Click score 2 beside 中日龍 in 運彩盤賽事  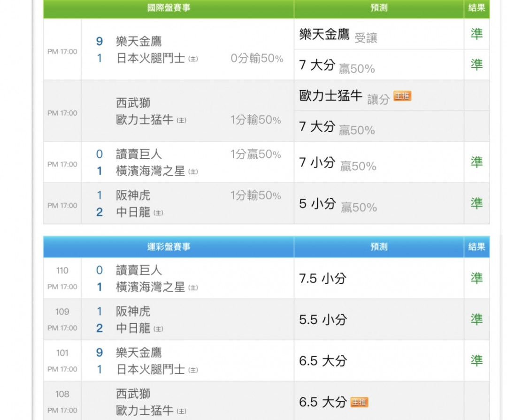coord(99,328)
